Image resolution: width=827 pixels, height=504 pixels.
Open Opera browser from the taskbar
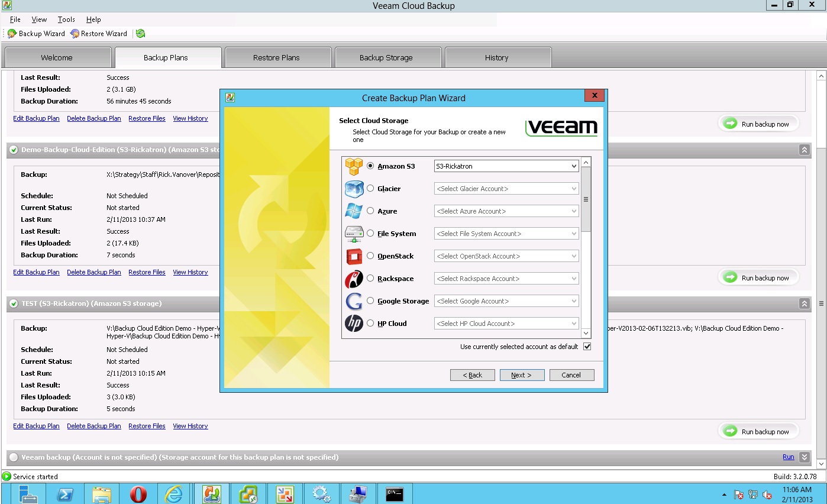point(138,494)
